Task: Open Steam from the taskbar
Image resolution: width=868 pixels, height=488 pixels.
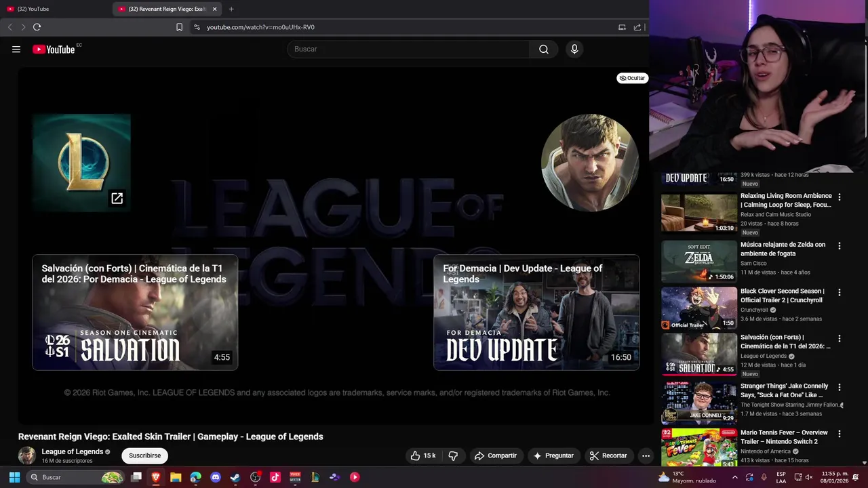Action: coord(235,477)
